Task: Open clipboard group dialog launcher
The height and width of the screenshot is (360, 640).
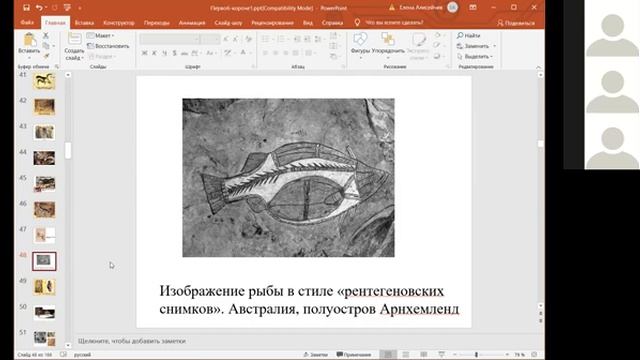Action: (57, 67)
